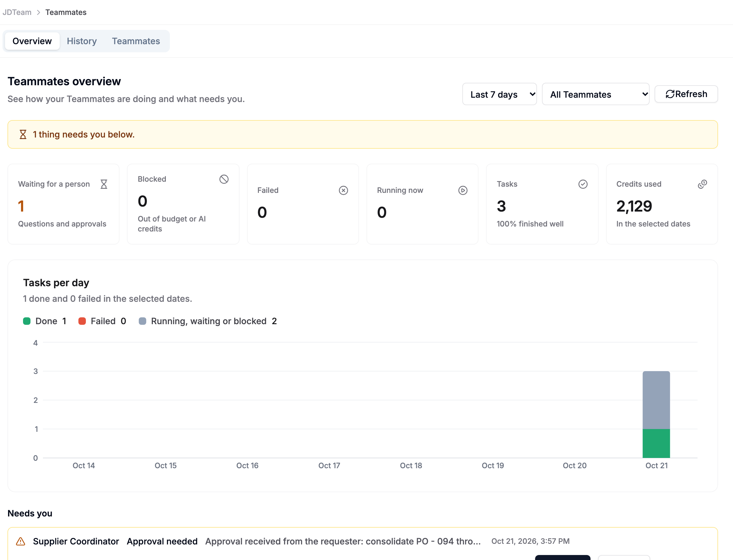
Task: Click the 'Oct 21, 2026, 3:57 PM' timestamp
Action: click(530, 541)
